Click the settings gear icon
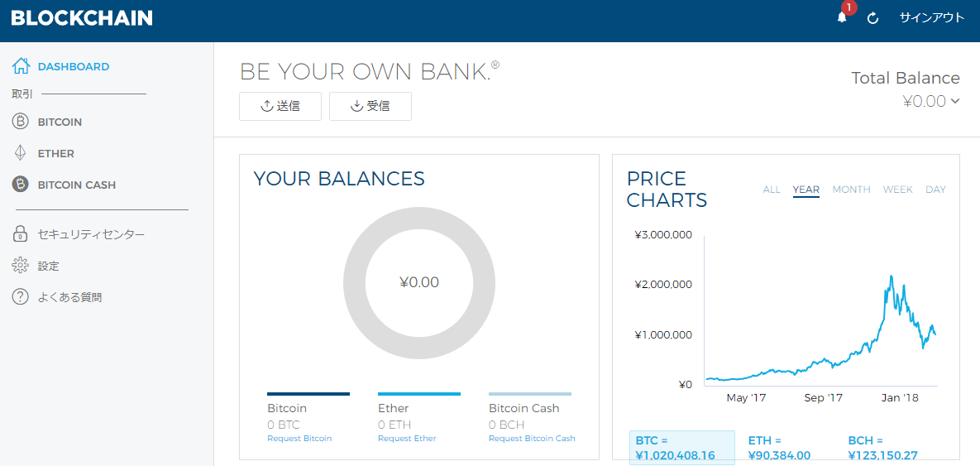 pyautogui.click(x=20, y=266)
